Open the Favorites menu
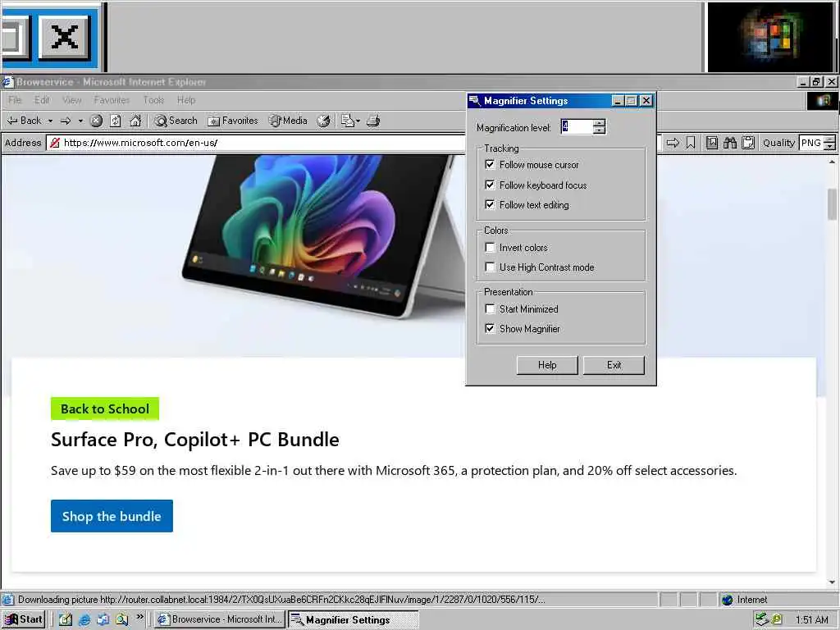Image resolution: width=840 pixels, height=630 pixels. pyautogui.click(x=112, y=100)
